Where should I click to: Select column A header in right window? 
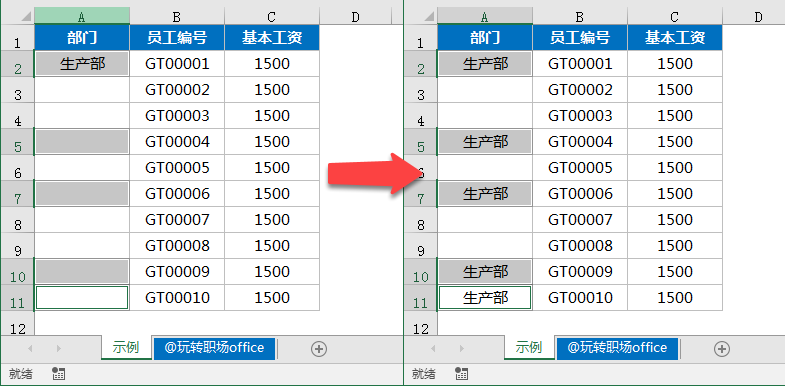[x=485, y=17]
